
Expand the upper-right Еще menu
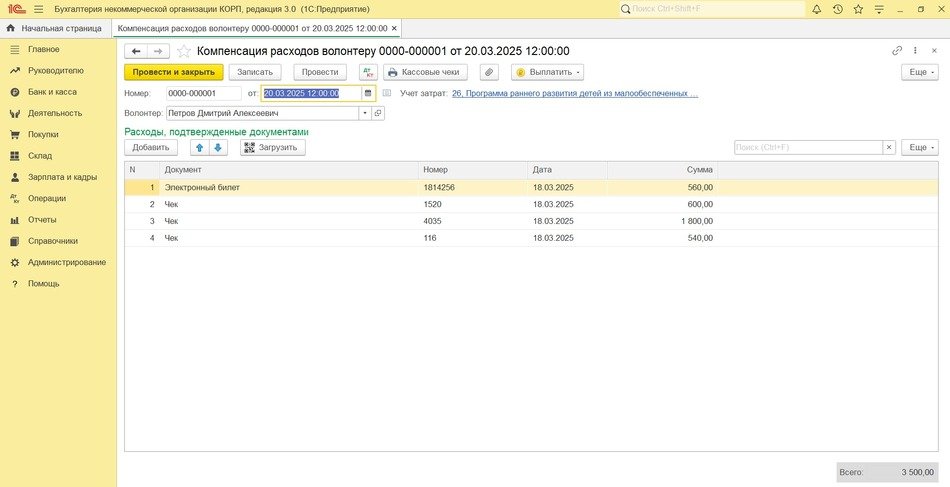point(919,73)
